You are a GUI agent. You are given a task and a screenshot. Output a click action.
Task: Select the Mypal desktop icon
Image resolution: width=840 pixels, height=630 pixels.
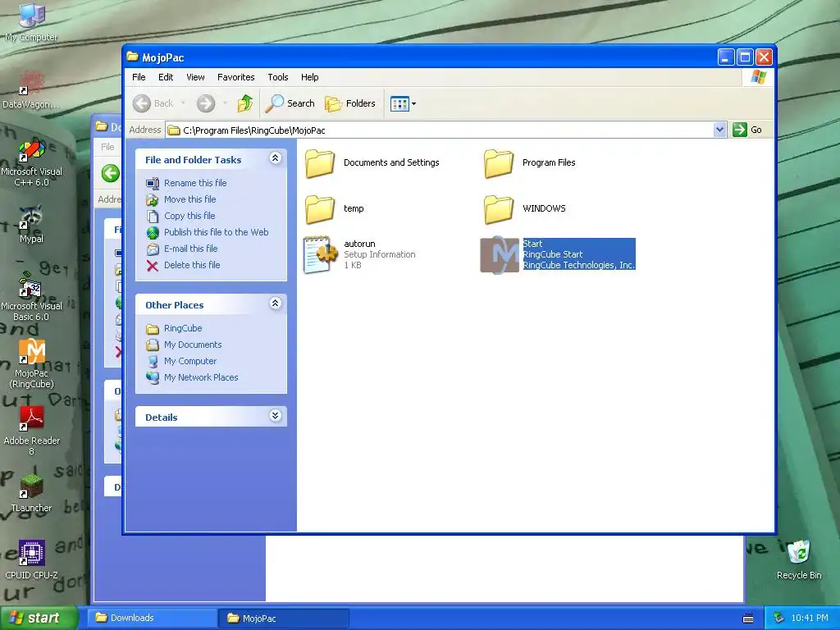(32, 218)
